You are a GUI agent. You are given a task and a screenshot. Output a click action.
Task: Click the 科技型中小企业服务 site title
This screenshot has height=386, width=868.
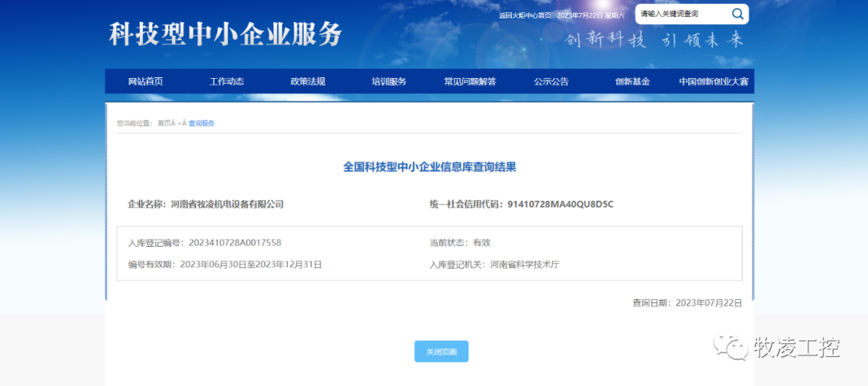click(x=226, y=34)
